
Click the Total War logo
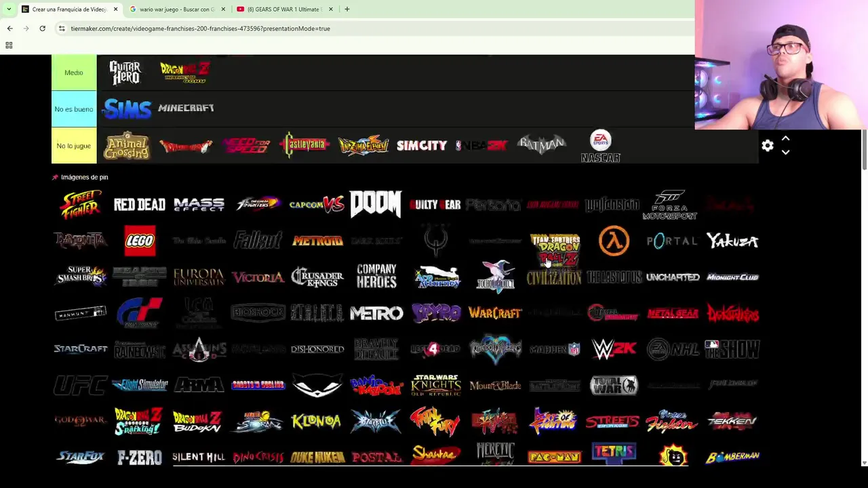tap(614, 385)
